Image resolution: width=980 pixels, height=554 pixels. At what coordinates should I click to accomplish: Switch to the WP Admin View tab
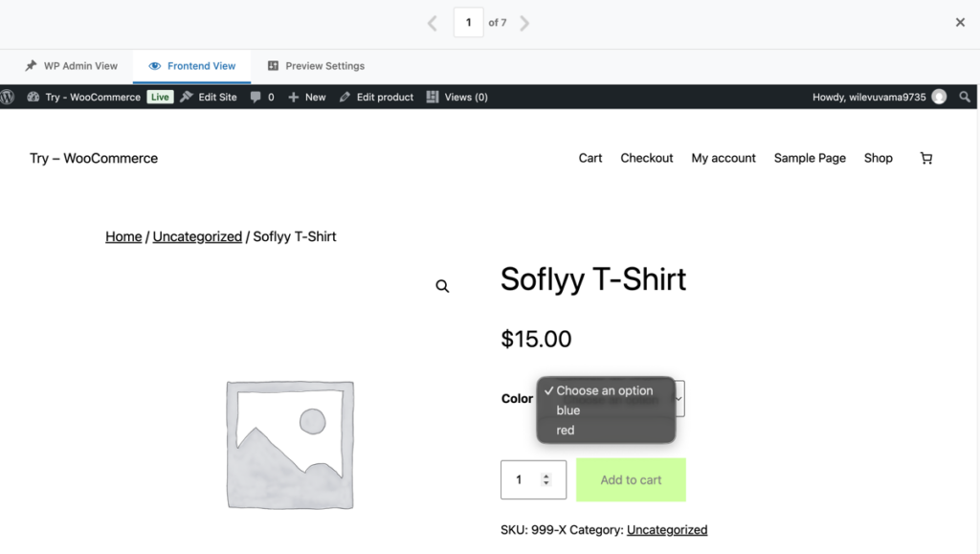tap(71, 66)
